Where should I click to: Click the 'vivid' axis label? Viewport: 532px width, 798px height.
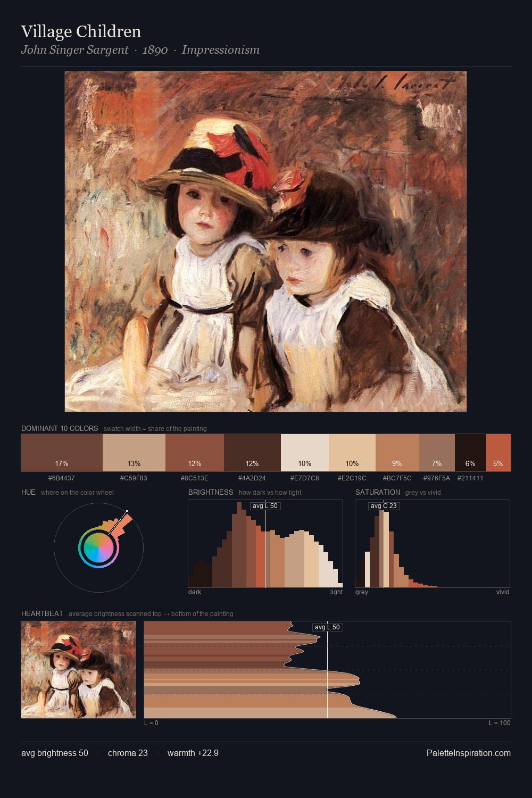tap(503, 592)
